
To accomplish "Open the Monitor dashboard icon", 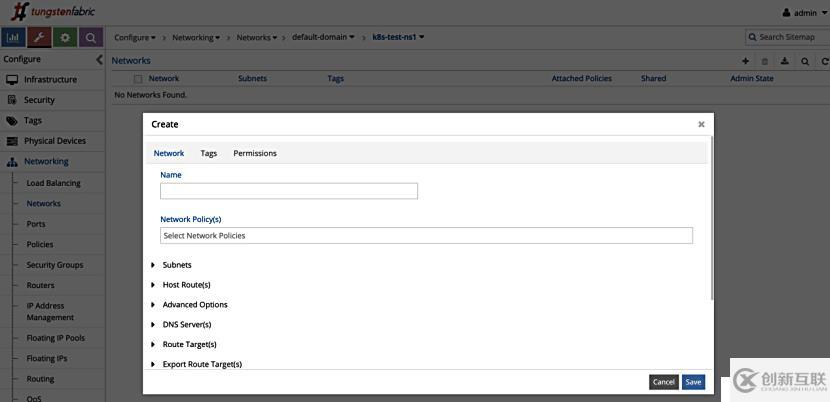I will pyautogui.click(x=13, y=38).
